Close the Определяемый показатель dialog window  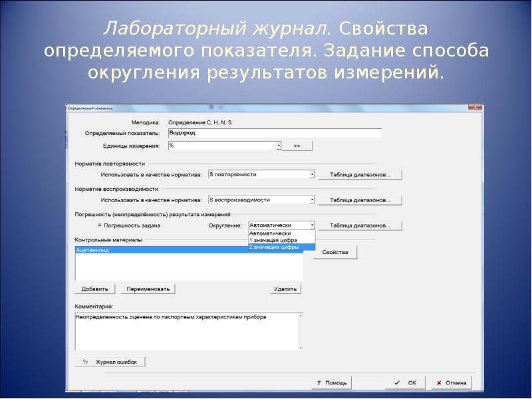[475, 106]
